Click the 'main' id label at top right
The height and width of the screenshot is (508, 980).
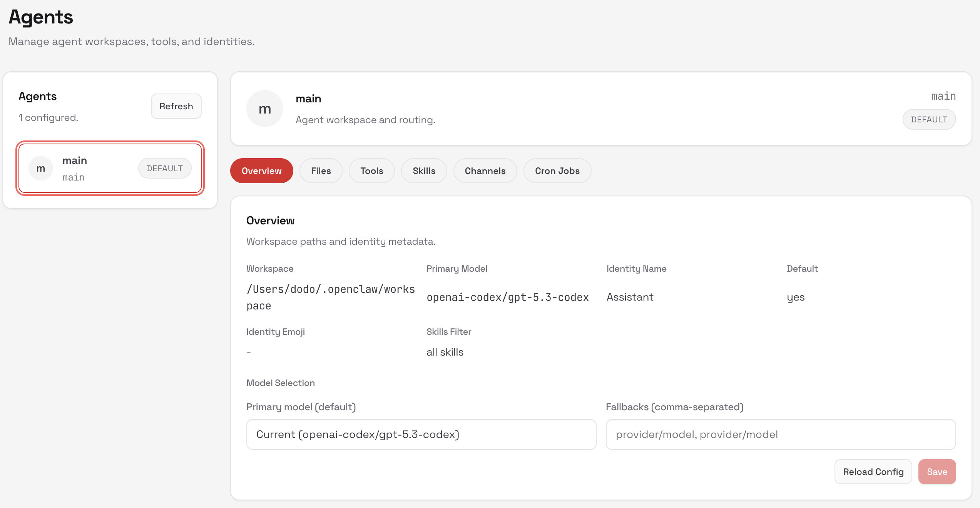coord(943,96)
